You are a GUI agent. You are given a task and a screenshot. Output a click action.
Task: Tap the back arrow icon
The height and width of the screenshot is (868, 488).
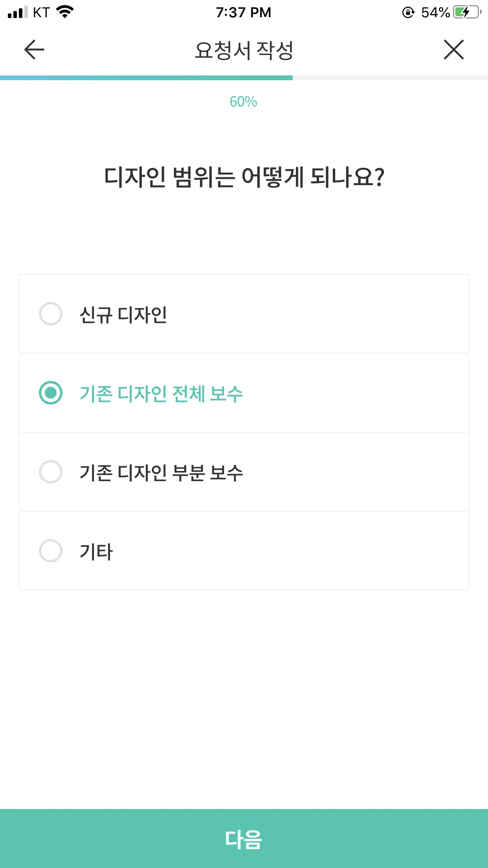(x=34, y=50)
